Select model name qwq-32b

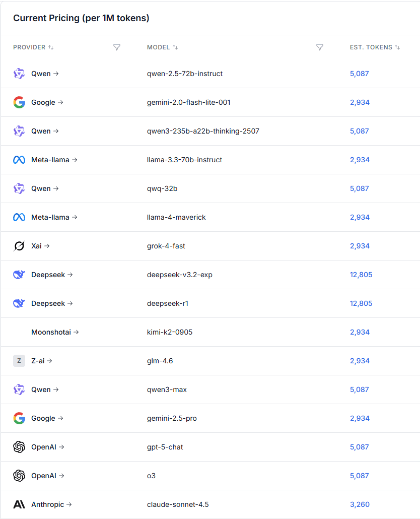coord(162,188)
